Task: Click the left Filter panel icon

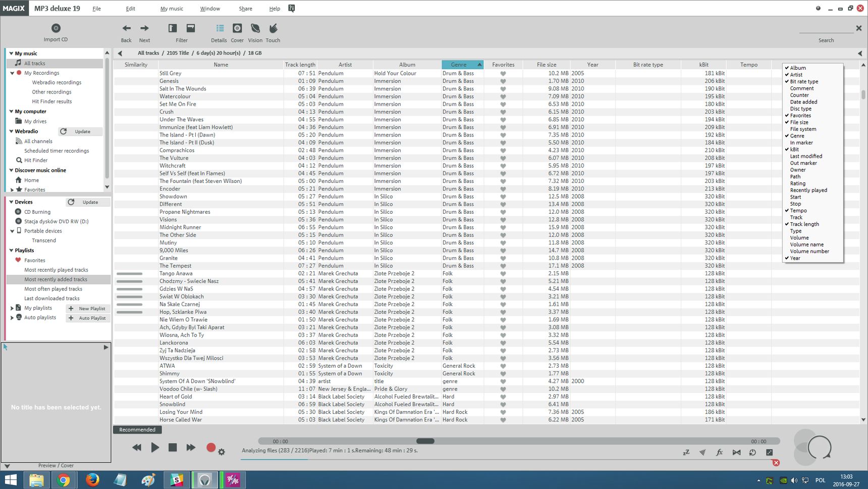Action: coord(173,28)
